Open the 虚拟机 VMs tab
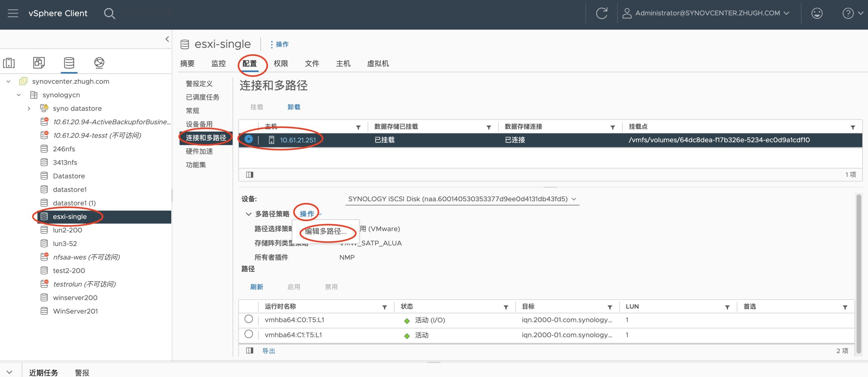868x377 pixels. pos(378,63)
